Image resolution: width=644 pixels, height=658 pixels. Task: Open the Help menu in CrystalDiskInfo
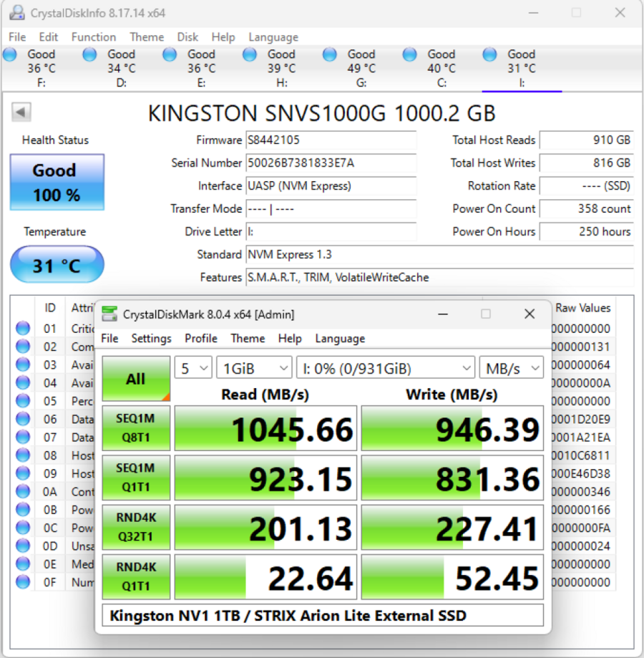(223, 37)
